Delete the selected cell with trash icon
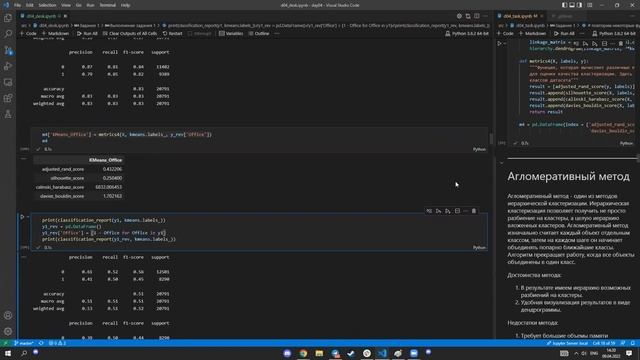This screenshot has width=640, height=360. tap(474, 211)
